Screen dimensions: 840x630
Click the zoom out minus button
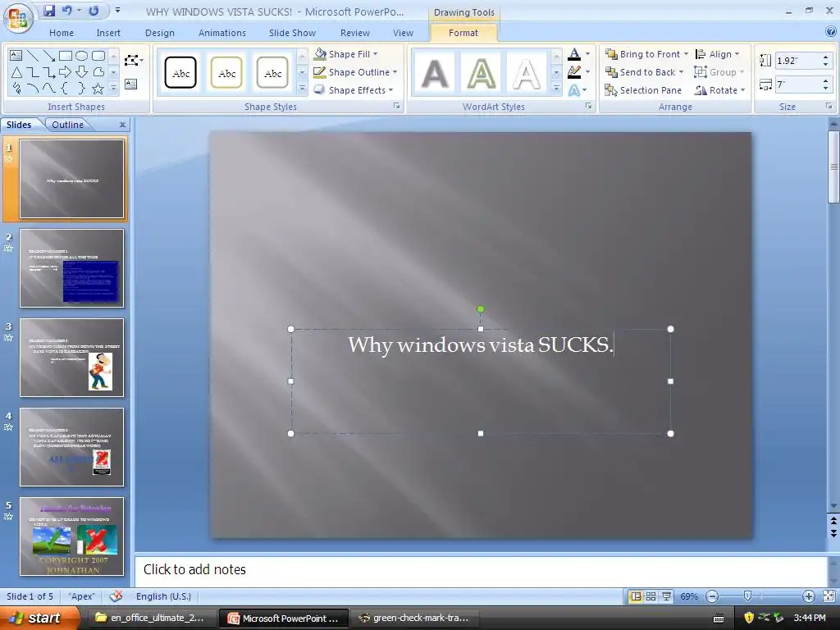pos(712,596)
